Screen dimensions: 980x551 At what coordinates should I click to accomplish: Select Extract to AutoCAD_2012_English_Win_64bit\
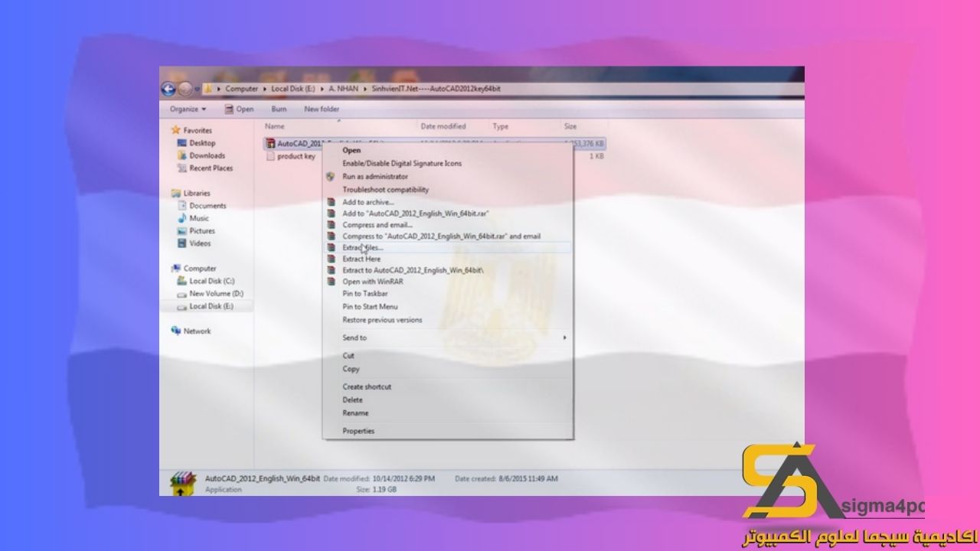413,270
